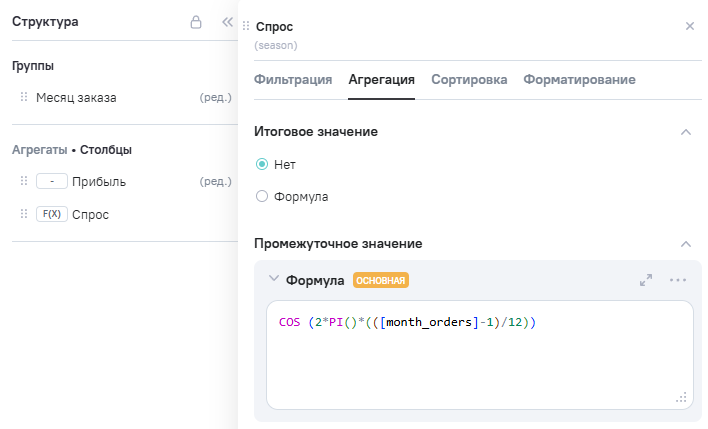This screenshot has height=429, width=708.
Task: Click (ред.) link for Месяц заказа
Action: [216, 98]
